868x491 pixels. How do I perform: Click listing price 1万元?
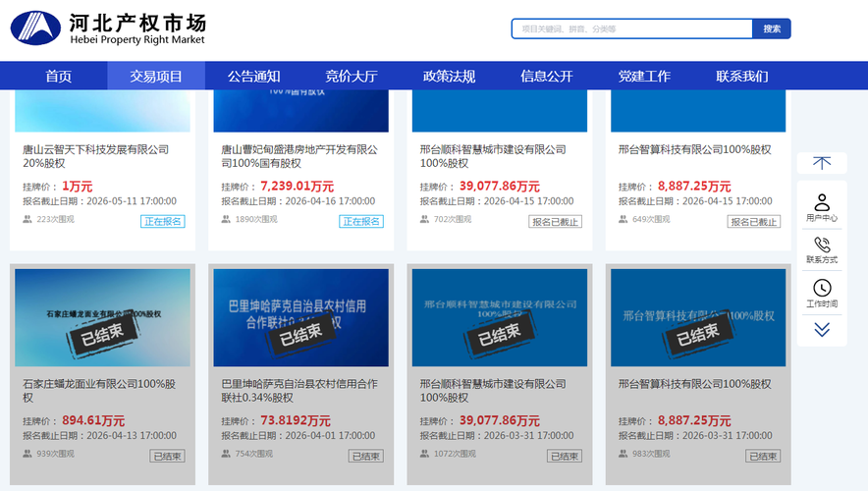click(x=77, y=186)
